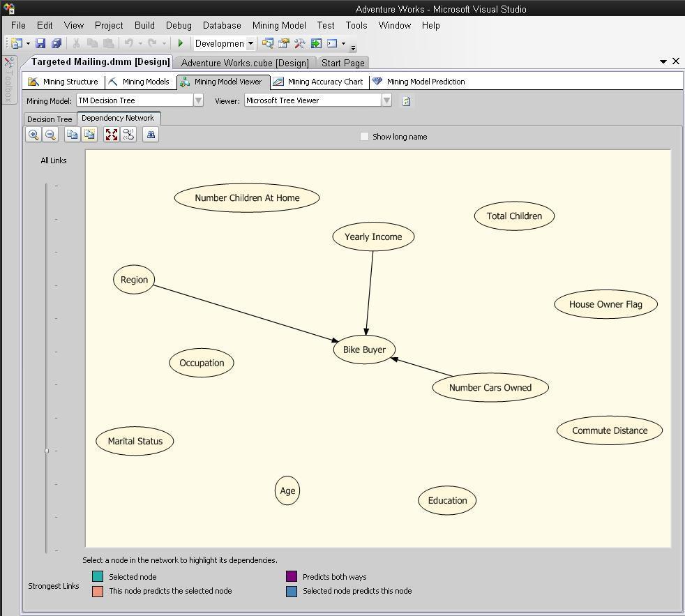The image size is (685, 616).
Task: Close the active document with the X
Action: coord(676,61)
